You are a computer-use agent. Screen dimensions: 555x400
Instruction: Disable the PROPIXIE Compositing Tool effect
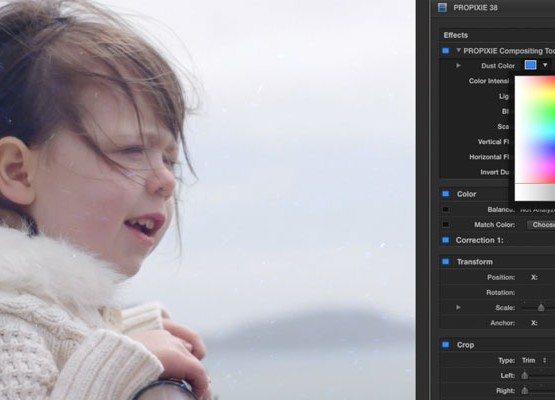(445, 51)
